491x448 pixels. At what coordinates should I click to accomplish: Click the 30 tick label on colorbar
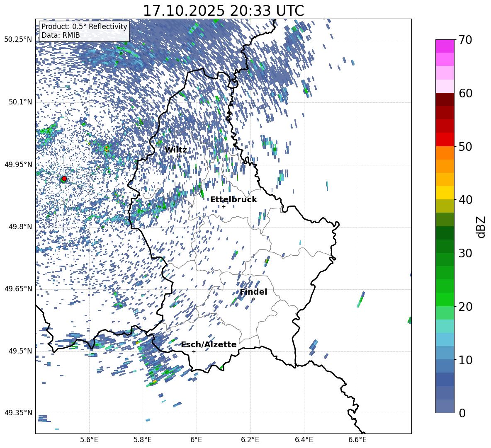[x=465, y=253]
